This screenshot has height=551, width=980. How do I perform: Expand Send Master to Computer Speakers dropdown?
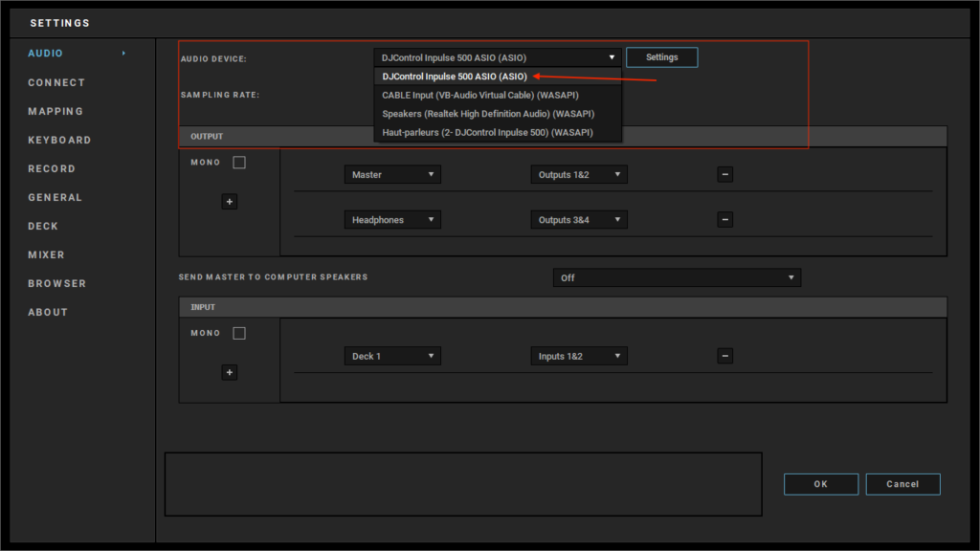(x=677, y=278)
